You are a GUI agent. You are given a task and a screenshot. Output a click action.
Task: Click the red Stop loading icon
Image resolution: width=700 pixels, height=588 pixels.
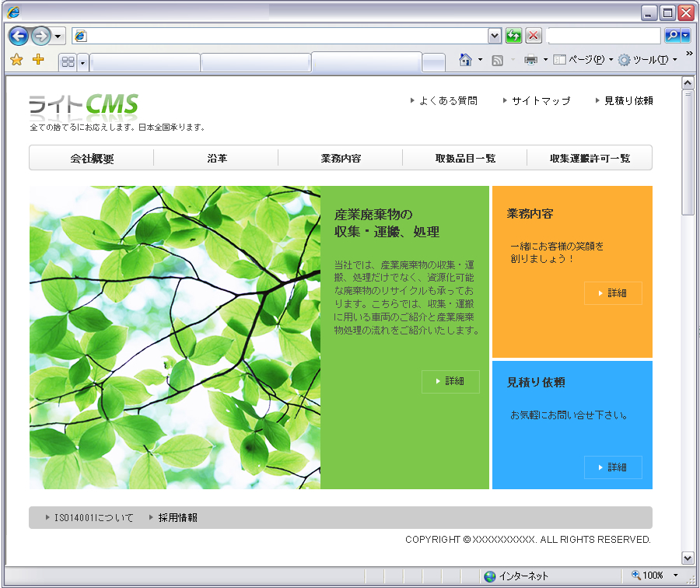coord(534,36)
